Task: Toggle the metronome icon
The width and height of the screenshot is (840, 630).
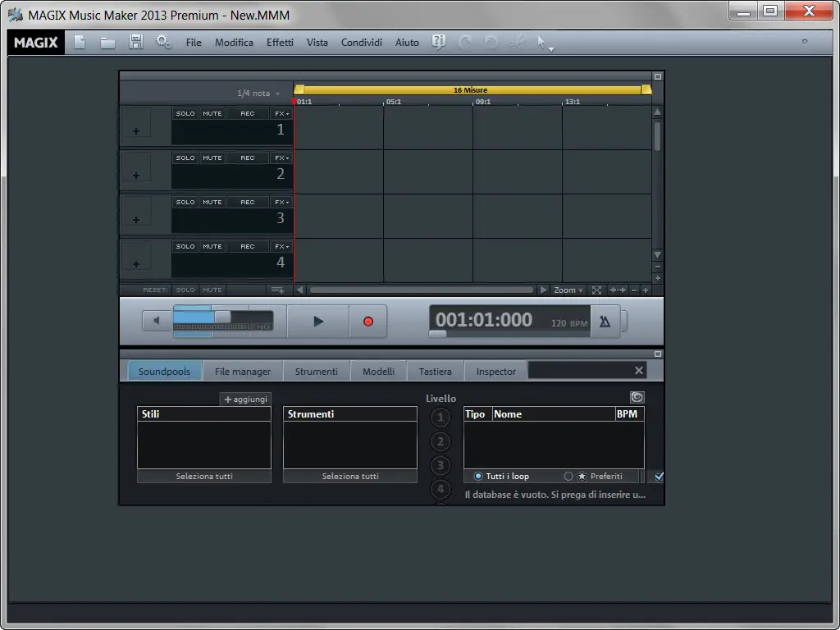Action: click(605, 322)
